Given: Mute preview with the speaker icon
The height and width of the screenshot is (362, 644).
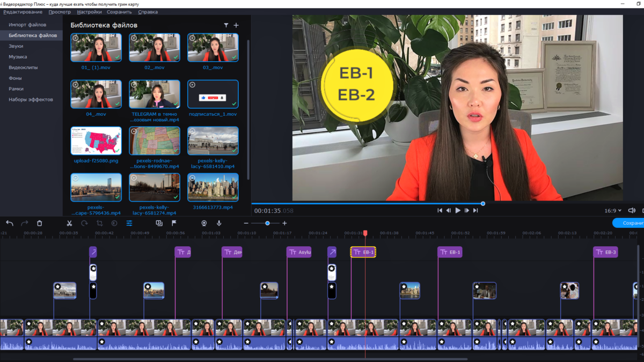Looking at the screenshot, I should click(x=632, y=211).
